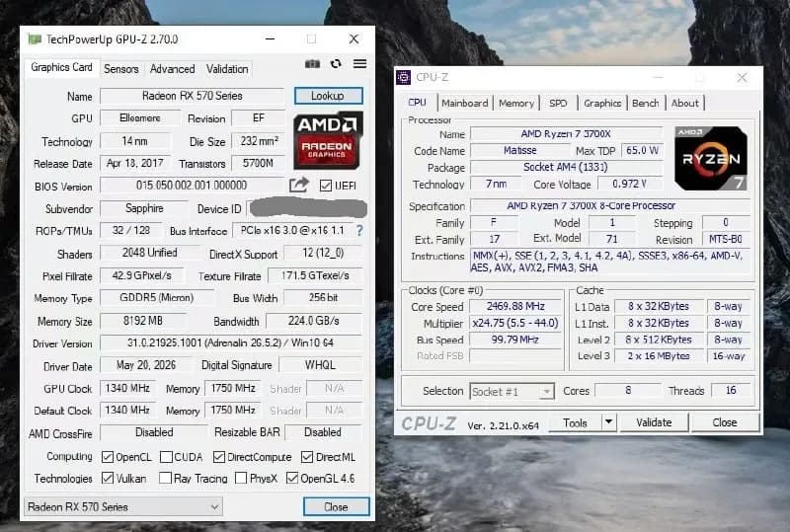790x532 pixels.
Task: Click the AMD Radeon Graphics logo
Action: 328,140
